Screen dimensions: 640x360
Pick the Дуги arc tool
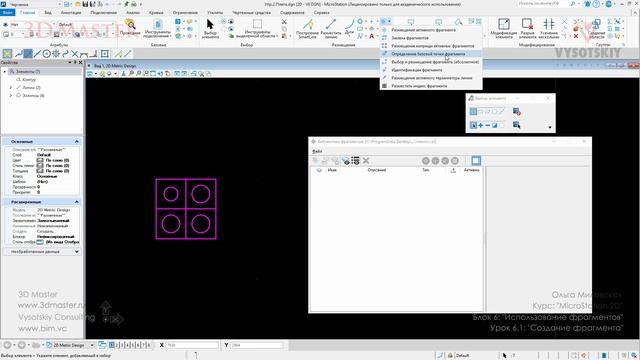(349, 27)
